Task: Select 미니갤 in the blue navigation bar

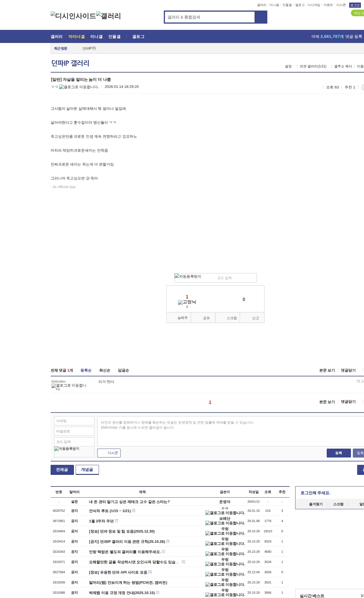Action: [x=96, y=36]
